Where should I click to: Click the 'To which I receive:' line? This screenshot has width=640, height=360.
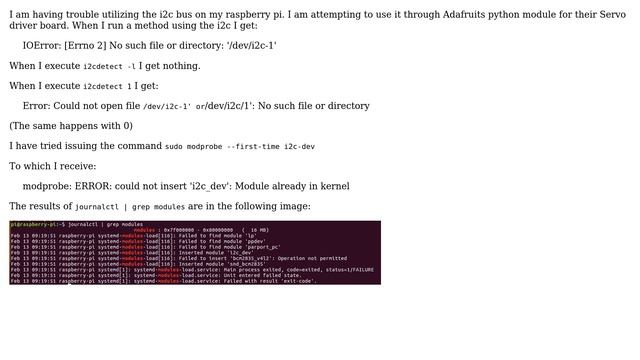[x=53, y=166]
